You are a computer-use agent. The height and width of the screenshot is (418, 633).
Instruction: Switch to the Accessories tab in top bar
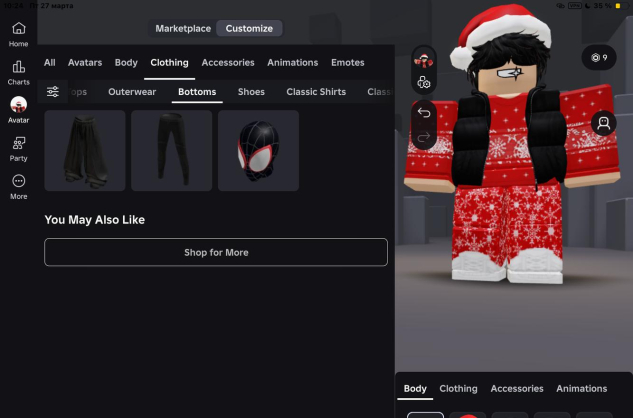point(228,62)
